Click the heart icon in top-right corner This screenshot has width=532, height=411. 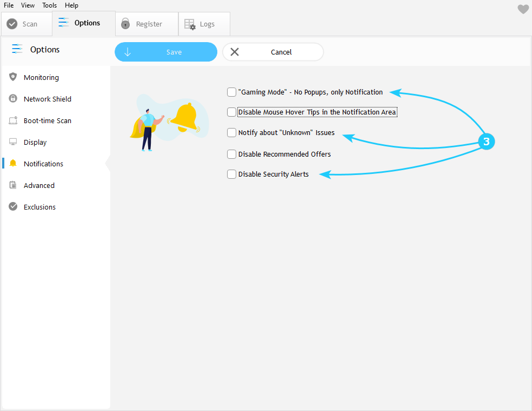[x=523, y=9]
